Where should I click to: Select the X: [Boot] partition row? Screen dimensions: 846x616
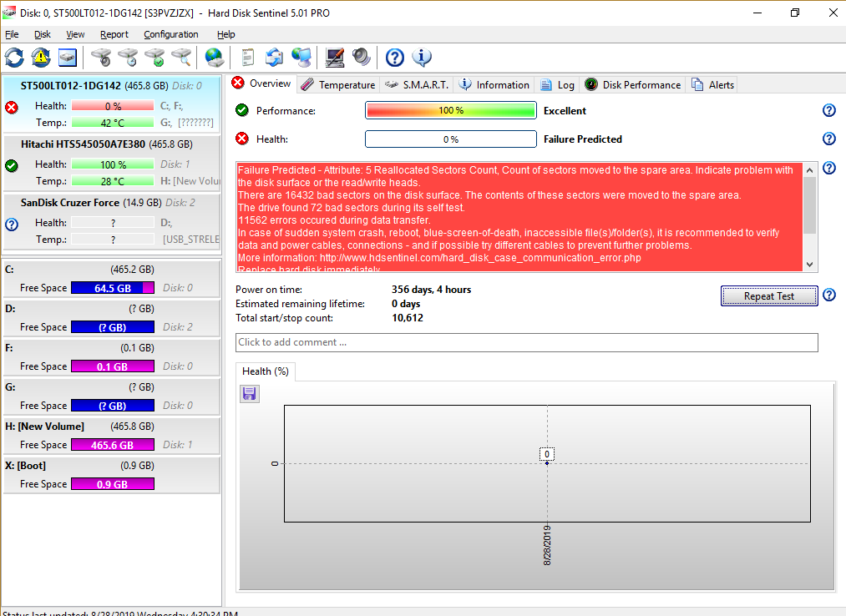(111, 475)
